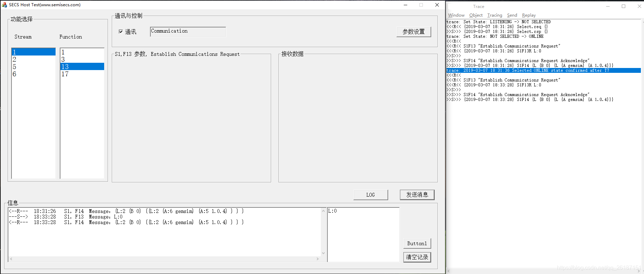Send message with 发送消息 button
644x274 pixels.
(x=417, y=195)
